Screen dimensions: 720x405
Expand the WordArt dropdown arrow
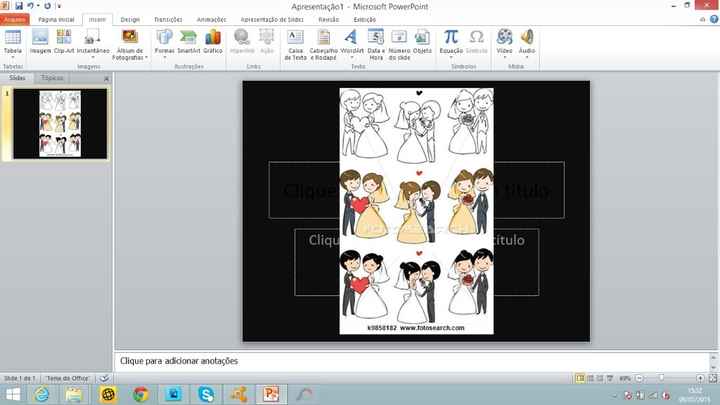tap(352, 57)
